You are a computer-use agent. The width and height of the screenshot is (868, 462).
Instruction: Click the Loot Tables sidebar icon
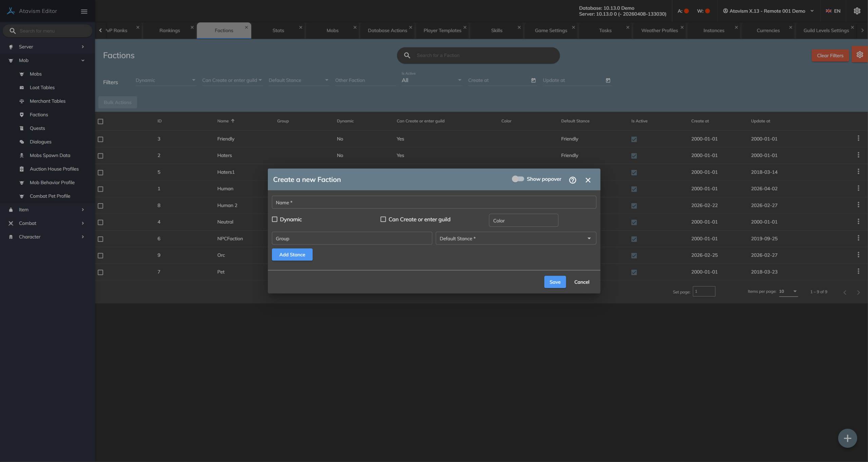click(x=22, y=88)
